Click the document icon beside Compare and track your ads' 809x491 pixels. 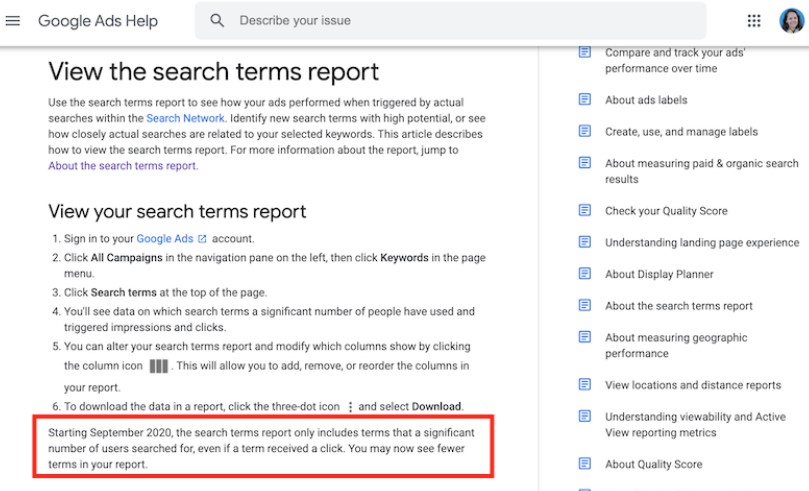tap(585, 52)
